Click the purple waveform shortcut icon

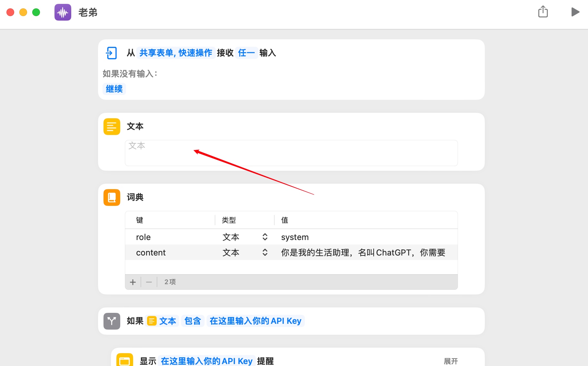[x=63, y=12]
